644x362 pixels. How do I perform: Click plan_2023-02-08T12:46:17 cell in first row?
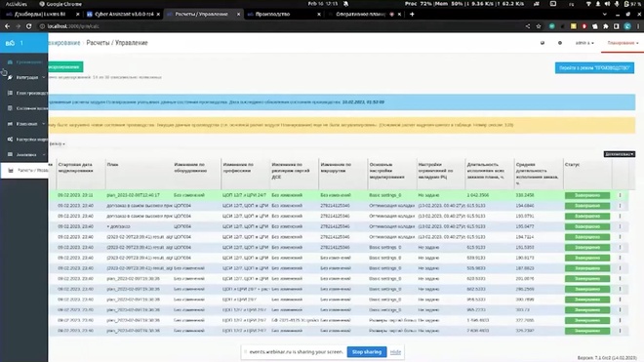click(133, 195)
